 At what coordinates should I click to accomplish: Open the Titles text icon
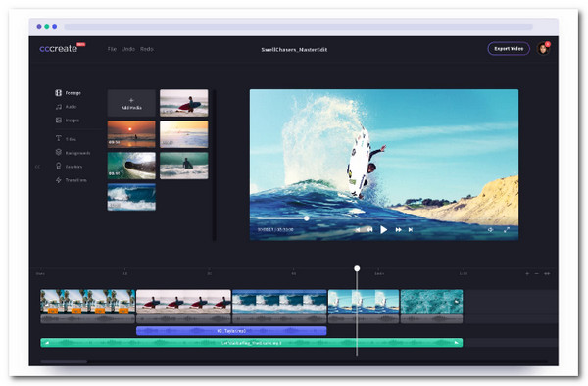tap(59, 139)
